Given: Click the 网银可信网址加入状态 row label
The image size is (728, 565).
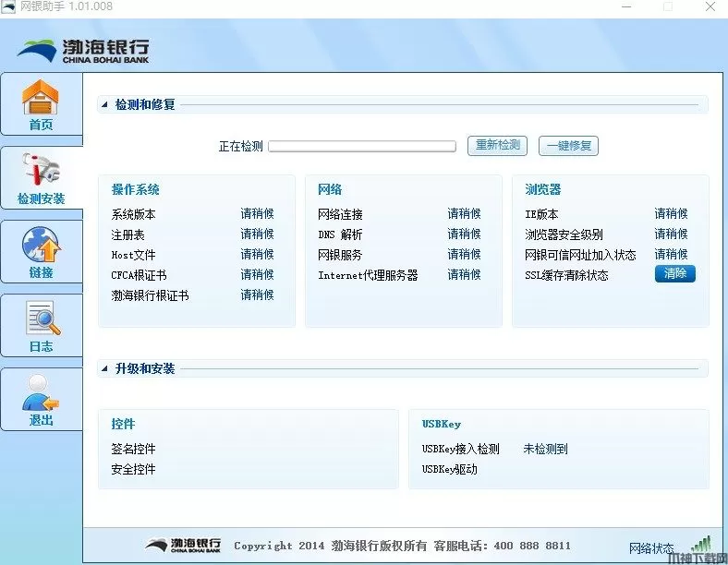Looking at the screenshot, I should click(x=580, y=255).
